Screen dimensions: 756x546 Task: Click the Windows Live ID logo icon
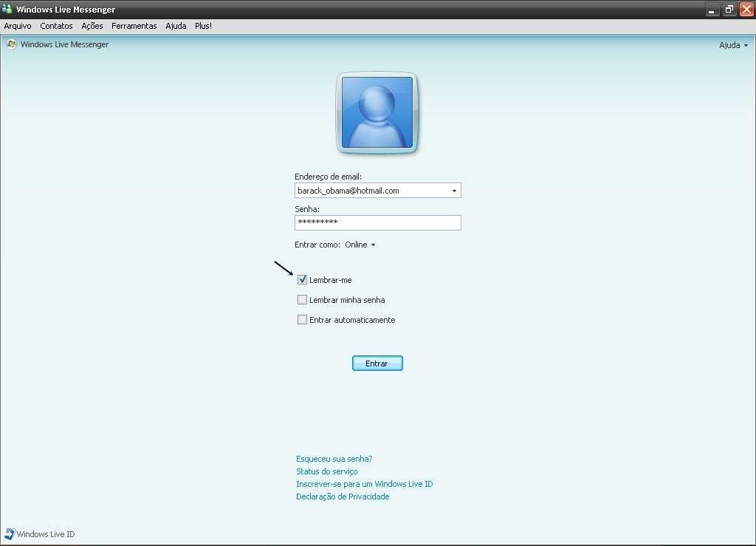10,534
